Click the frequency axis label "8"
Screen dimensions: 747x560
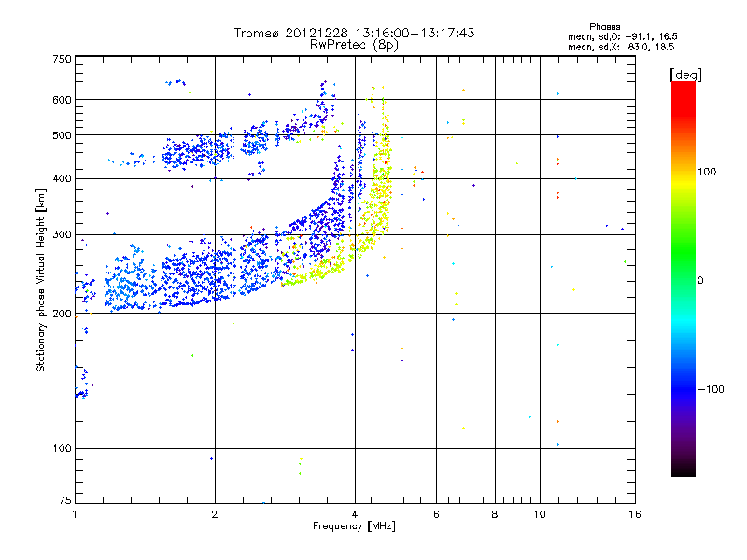(495, 514)
